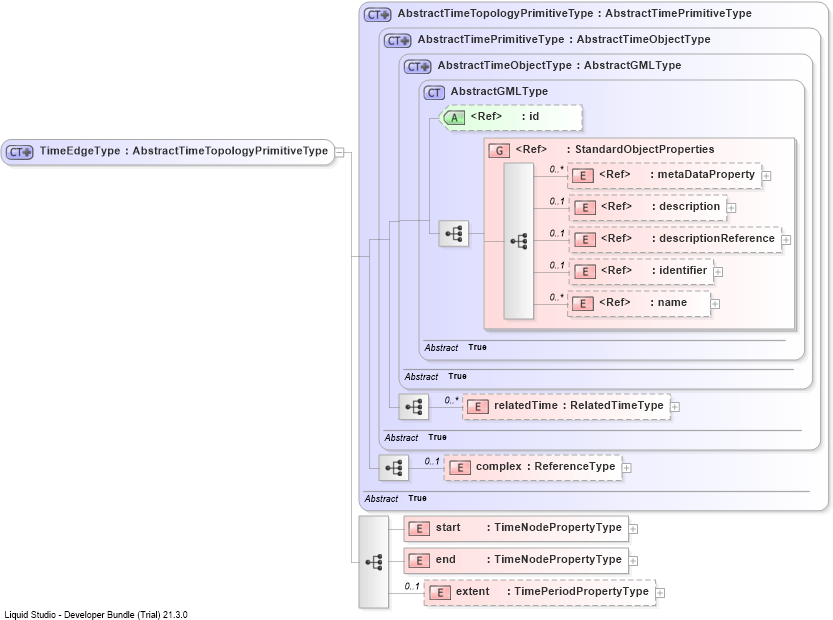
Task: Click the element icon of extent
Action: [x=439, y=592]
